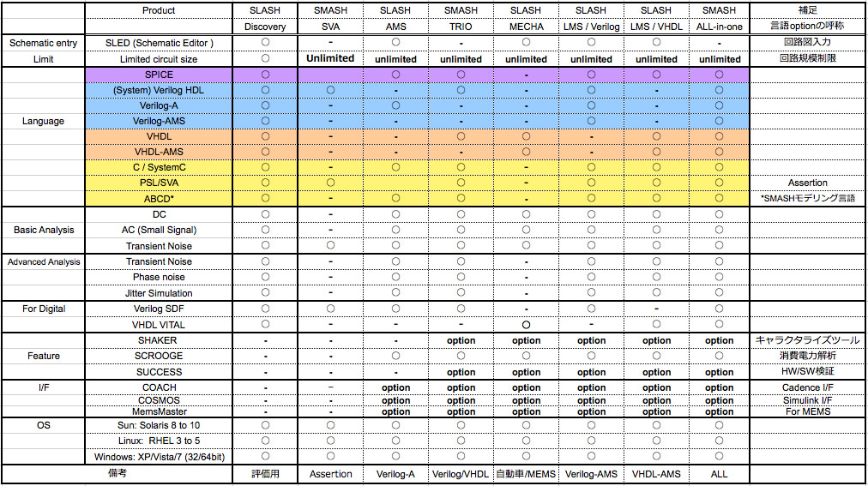868x486 pixels.
Task: Click the Simulink I/F note cell
Action: 806,400
